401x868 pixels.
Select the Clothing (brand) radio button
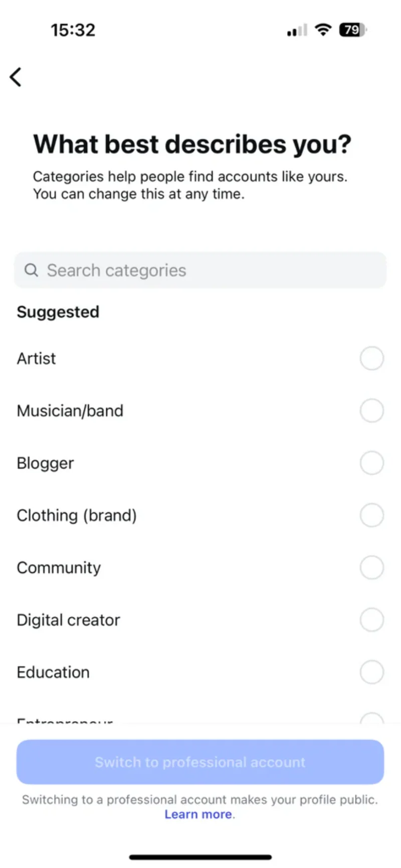(x=371, y=515)
